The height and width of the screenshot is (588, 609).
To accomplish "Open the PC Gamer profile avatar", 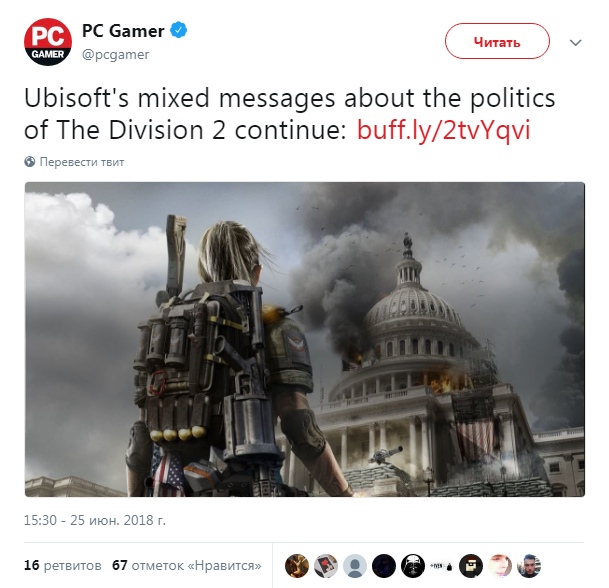I will [x=48, y=42].
